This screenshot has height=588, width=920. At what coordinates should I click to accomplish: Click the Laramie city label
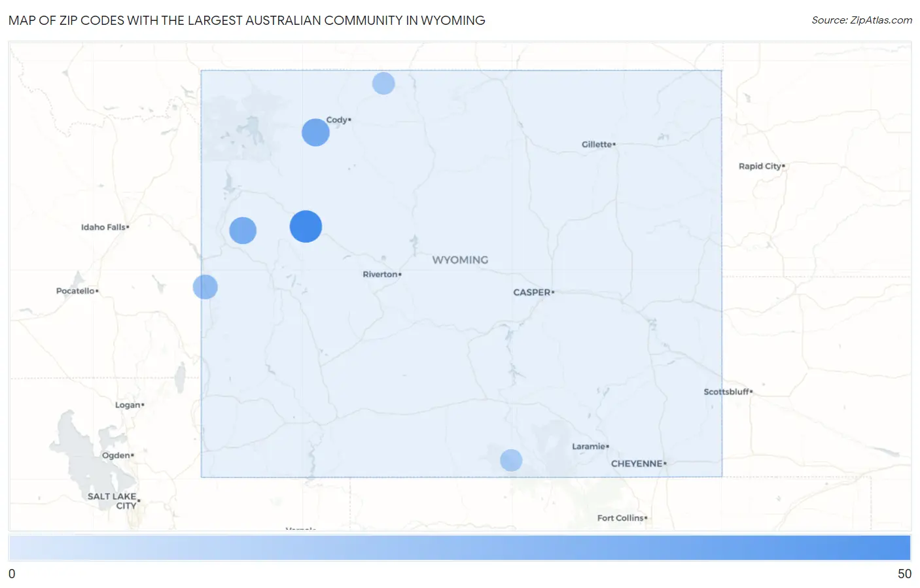pos(588,447)
